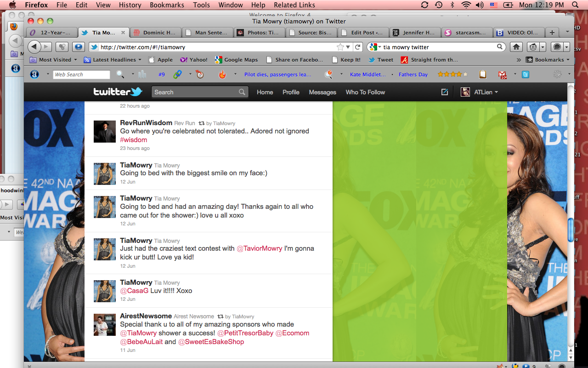Click the compose new tweet icon
588x368 pixels.
[444, 92]
